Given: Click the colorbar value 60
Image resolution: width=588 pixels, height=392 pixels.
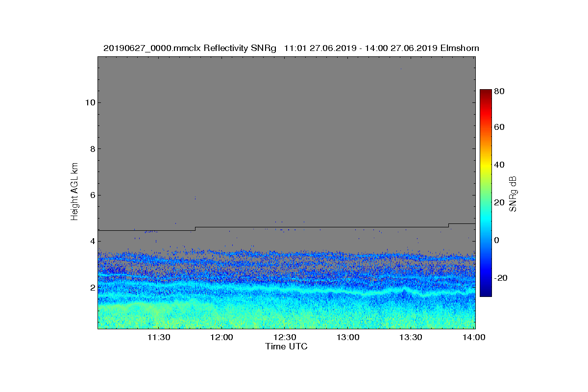Looking at the screenshot, I should (x=500, y=127).
